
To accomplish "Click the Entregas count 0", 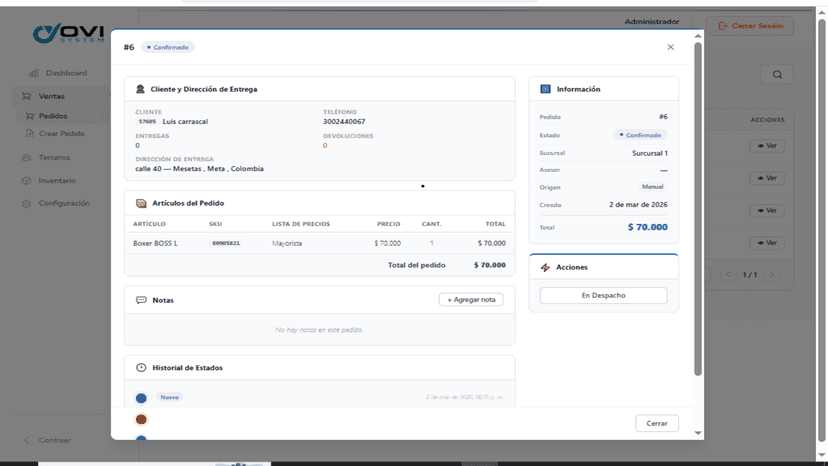I will (137, 145).
